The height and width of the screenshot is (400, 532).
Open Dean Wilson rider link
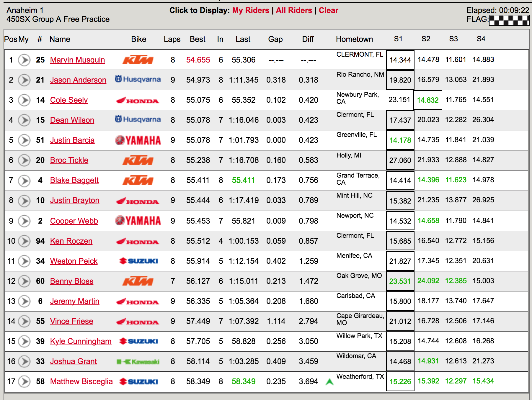coord(72,120)
